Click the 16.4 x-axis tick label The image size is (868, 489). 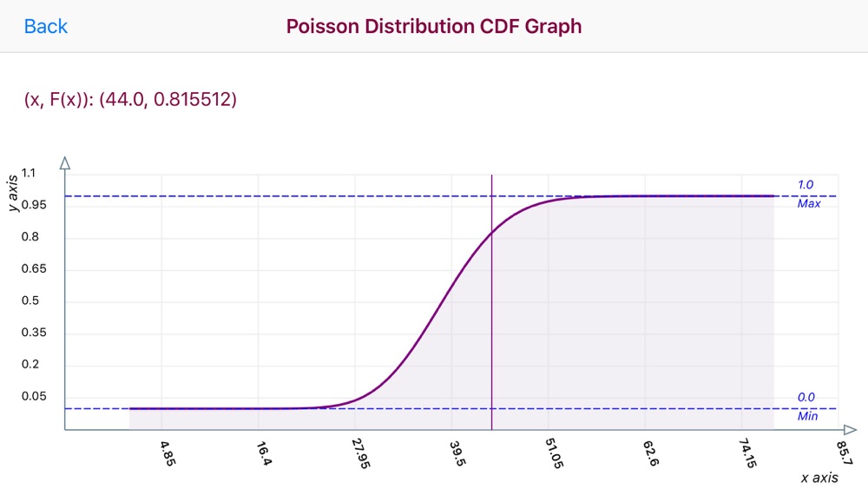[x=265, y=453]
